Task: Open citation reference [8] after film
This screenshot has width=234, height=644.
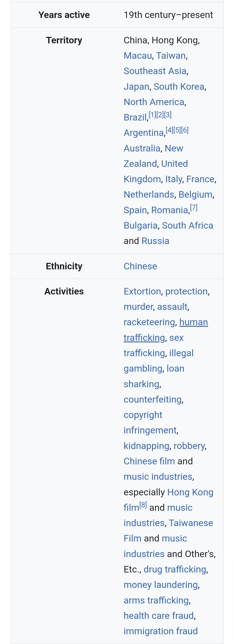Action: pyautogui.click(x=143, y=505)
